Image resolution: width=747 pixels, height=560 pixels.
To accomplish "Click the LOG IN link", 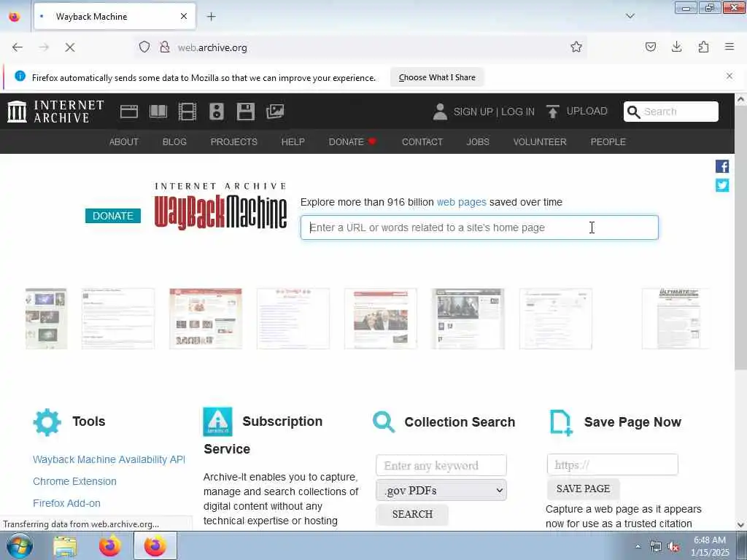I will 518,112.
